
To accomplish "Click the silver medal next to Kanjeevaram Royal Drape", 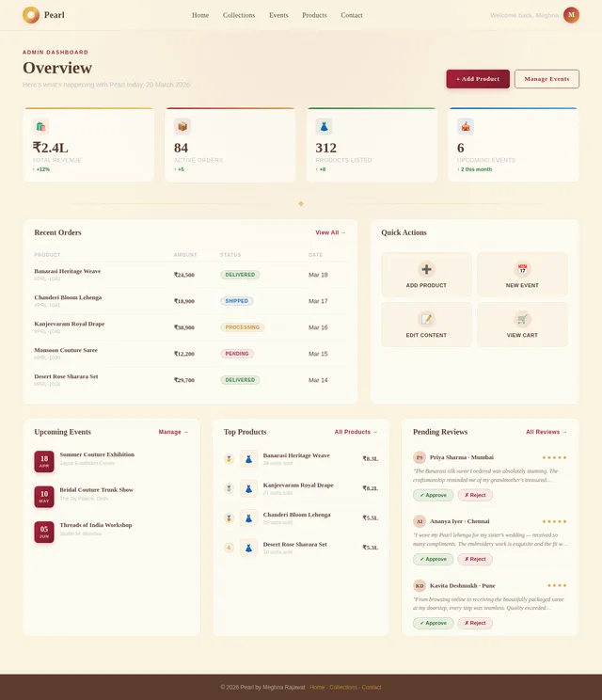I will coord(229,488).
